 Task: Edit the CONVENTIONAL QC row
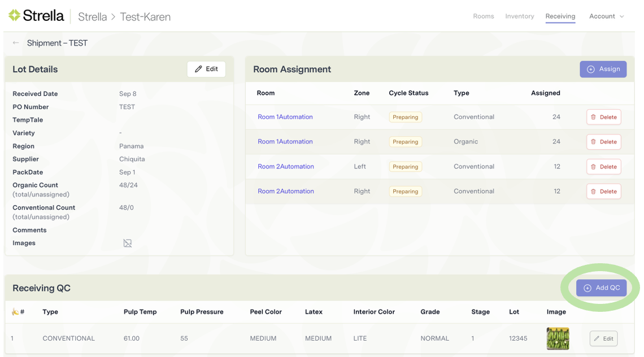(x=603, y=338)
